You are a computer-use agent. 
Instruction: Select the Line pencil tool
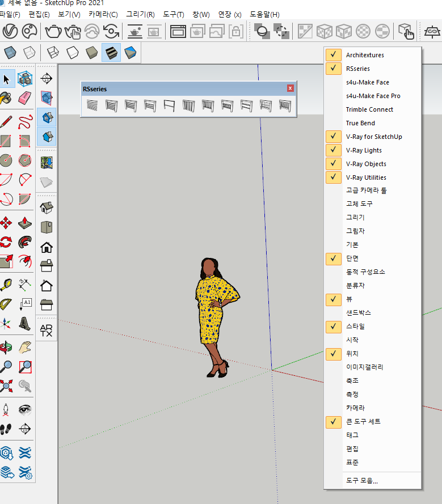tap(6, 122)
